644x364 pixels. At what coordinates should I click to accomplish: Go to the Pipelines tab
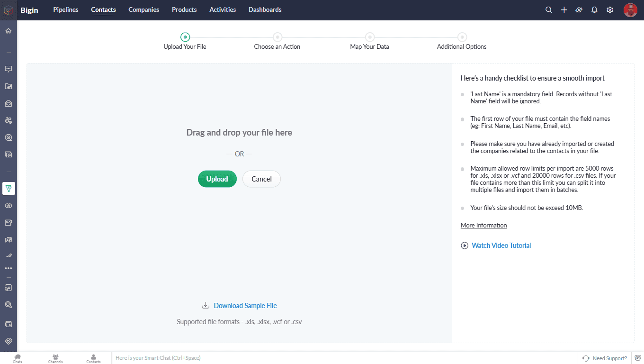(66, 9)
